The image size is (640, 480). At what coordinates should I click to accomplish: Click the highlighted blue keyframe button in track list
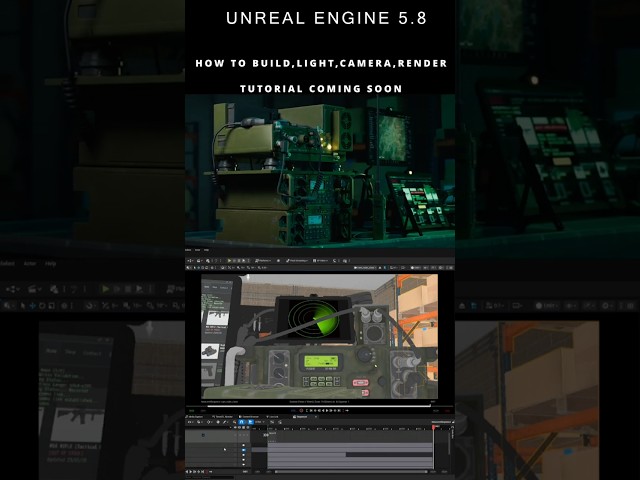[x=244, y=450]
